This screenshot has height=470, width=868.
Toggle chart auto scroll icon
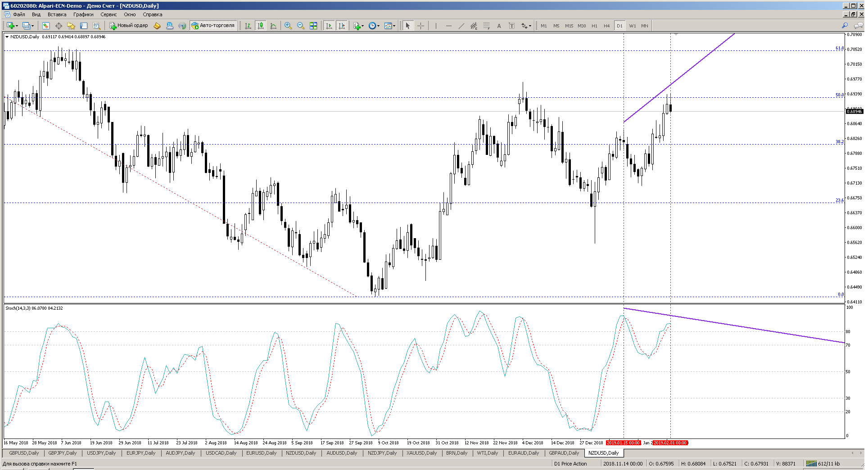(329, 26)
